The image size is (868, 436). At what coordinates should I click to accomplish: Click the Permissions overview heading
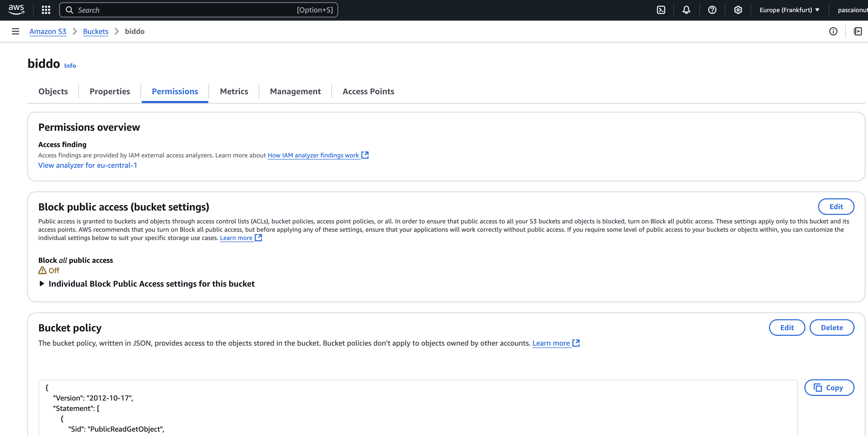(x=89, y=127)
